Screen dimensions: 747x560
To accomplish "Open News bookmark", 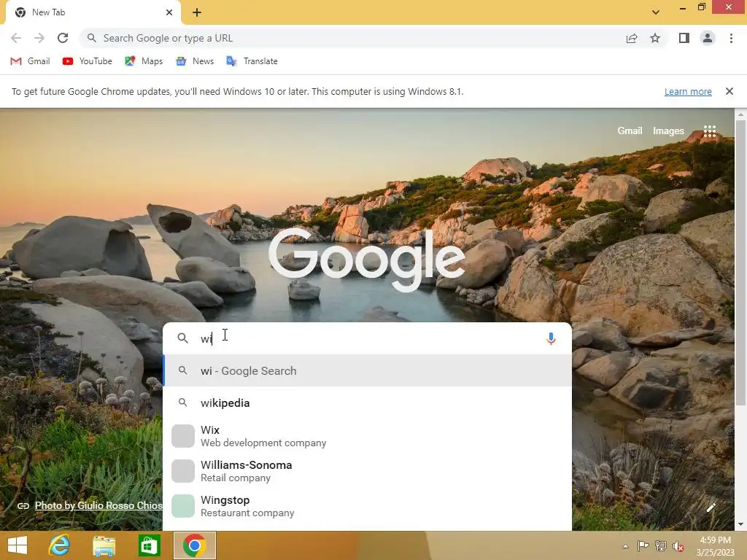I will point(195,61).
